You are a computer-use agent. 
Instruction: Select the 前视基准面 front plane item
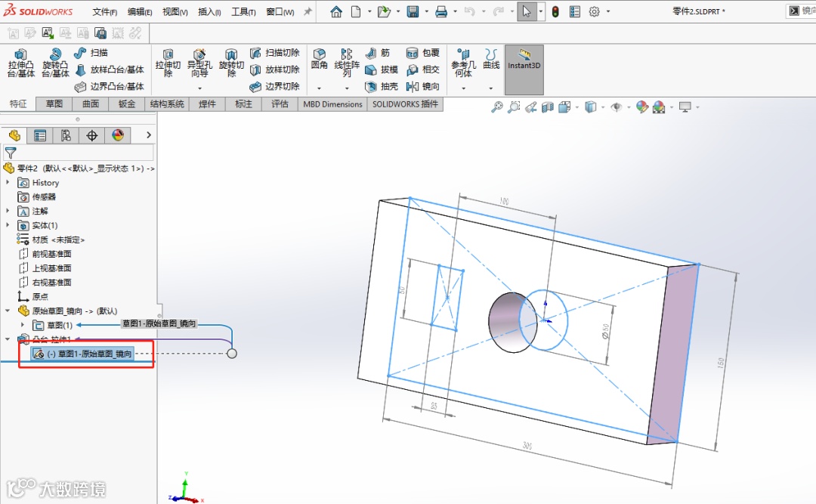point(51,254)
